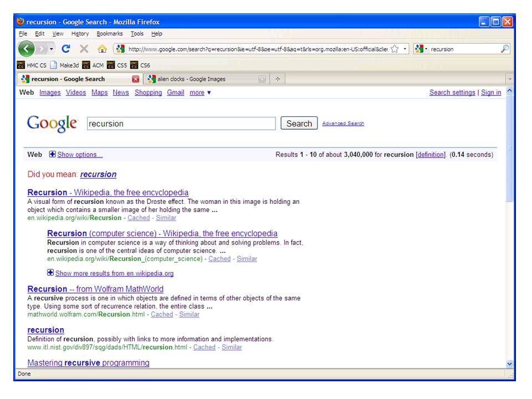Viewport: 532px width, 399px height.
Task: Open the CS6 bookmark
Action: coord(140,65)
